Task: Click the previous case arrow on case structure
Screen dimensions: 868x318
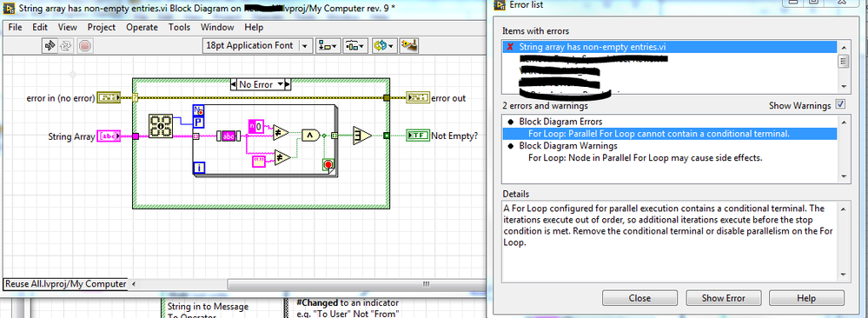Action: tap(233, 84)
